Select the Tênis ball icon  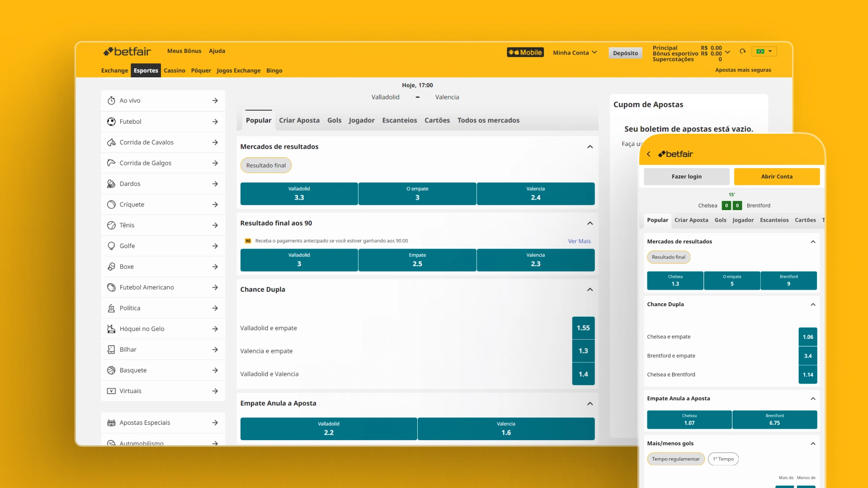[x=111, y=225]
